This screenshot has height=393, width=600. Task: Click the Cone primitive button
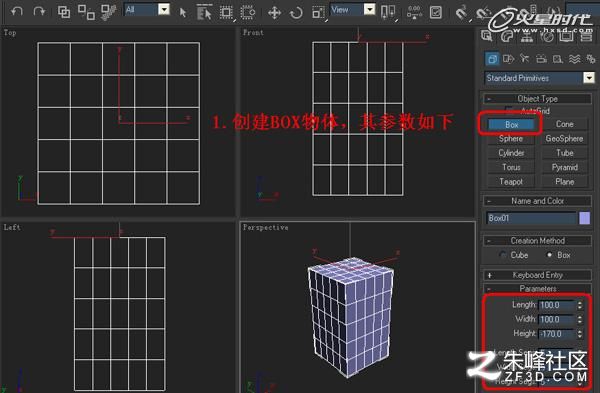(x=564, y=124)
